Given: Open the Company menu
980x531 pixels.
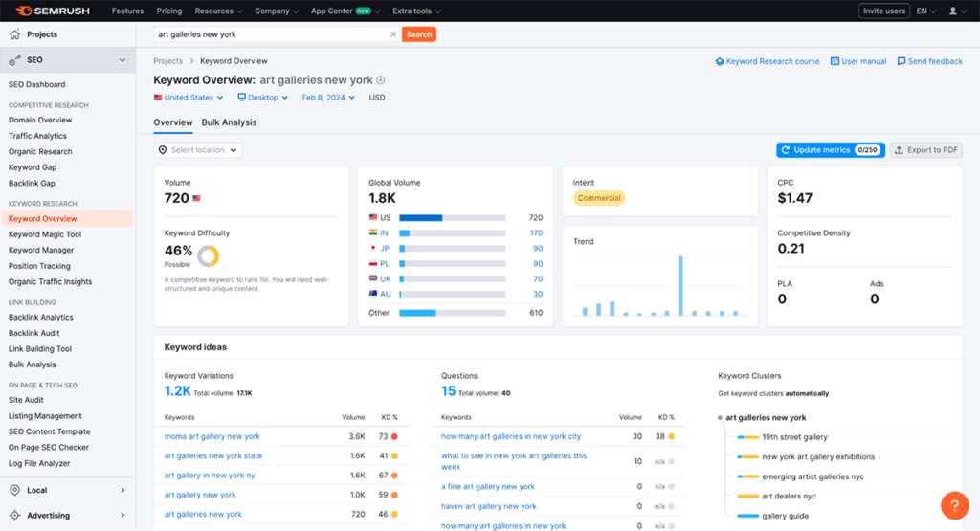Looking at the screenshot, I should pos(277,11).
